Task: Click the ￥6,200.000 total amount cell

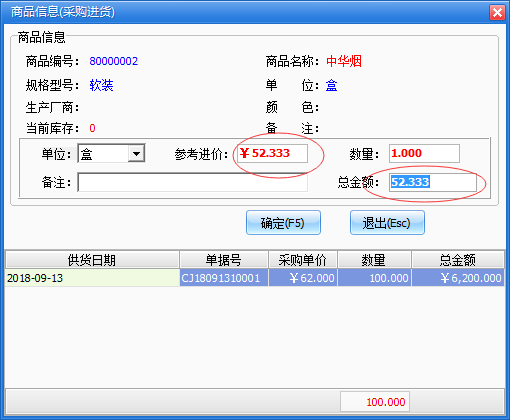Action: click(458, 278)
